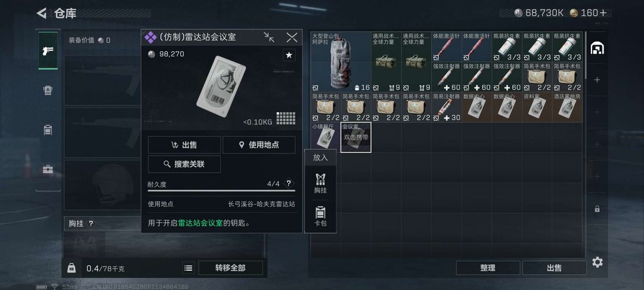Viewport: 644px width, 290px height.
Task: Add a storage tab with plus icon
Action: 597,80
